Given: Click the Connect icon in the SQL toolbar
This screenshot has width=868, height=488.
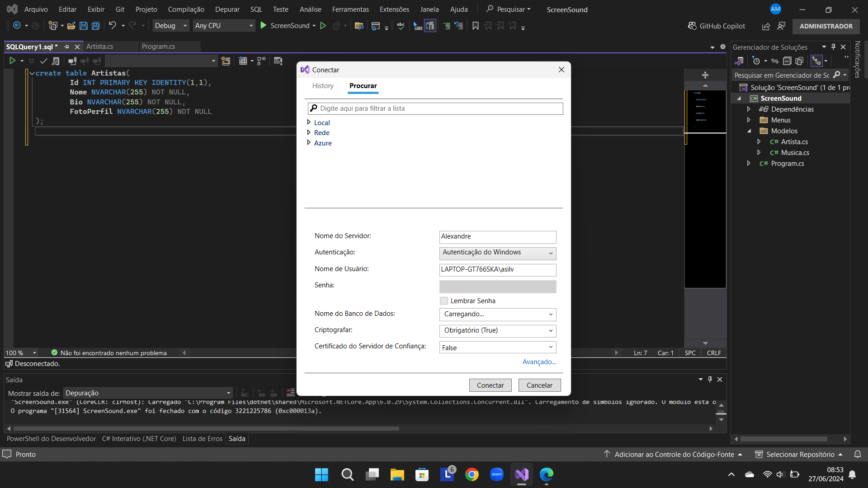Looking at the screenshot, I should [x=72, y=61].
